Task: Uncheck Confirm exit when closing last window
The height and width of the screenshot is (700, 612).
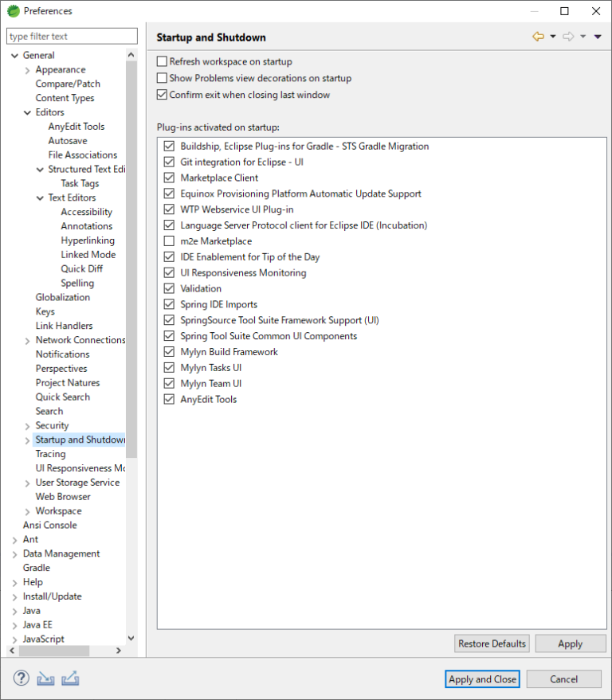Action: [162, 95]
